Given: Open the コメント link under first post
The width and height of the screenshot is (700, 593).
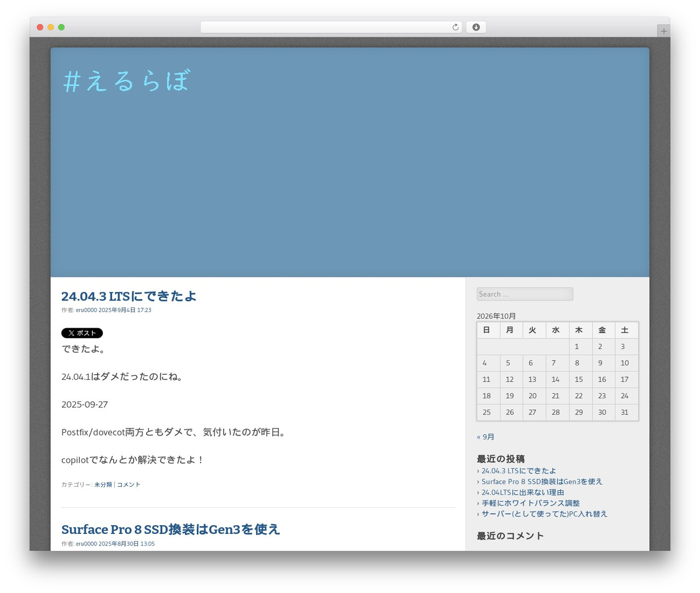Looking at the screenshot, I should [129, 485].
